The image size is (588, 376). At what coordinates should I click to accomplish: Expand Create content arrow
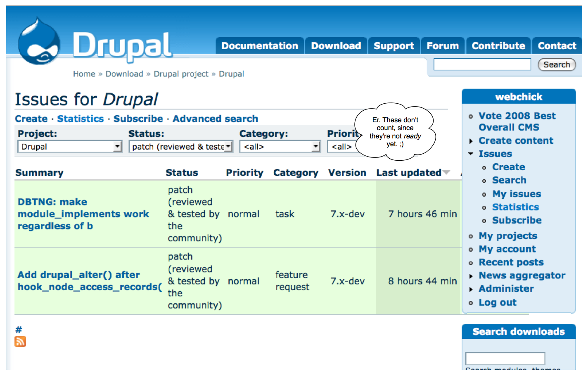pos(471,141)
